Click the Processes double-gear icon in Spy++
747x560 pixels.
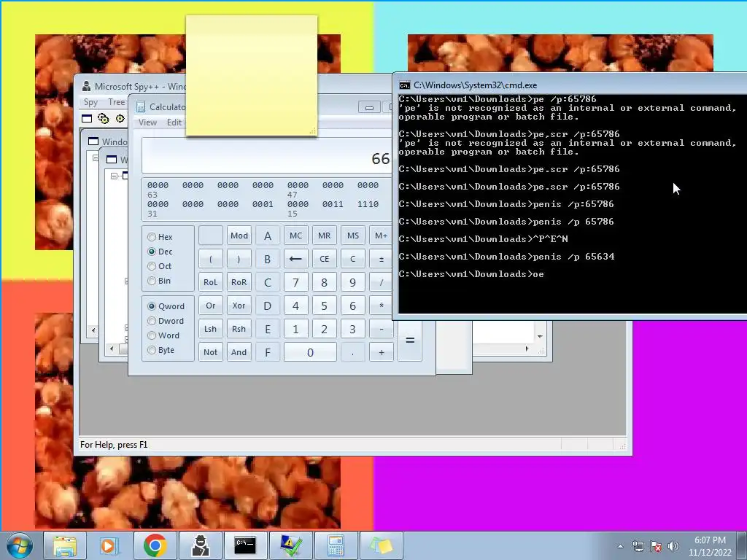(104, 118)
